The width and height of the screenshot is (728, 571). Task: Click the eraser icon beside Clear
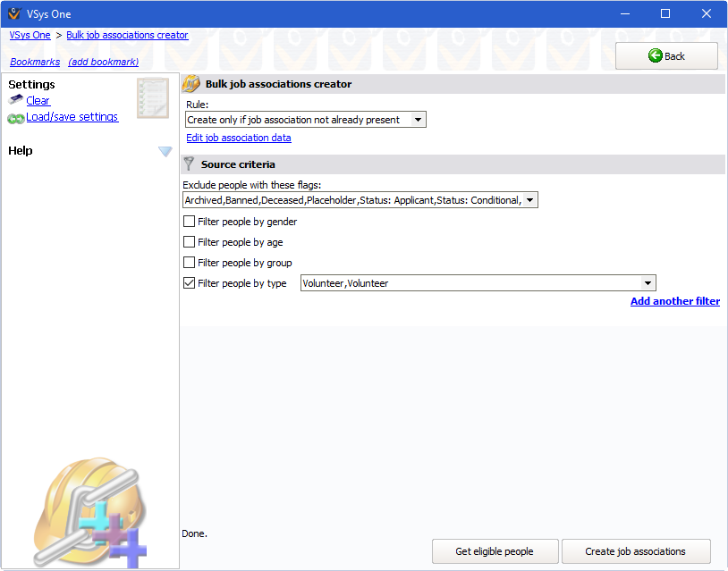coord(16,99)
